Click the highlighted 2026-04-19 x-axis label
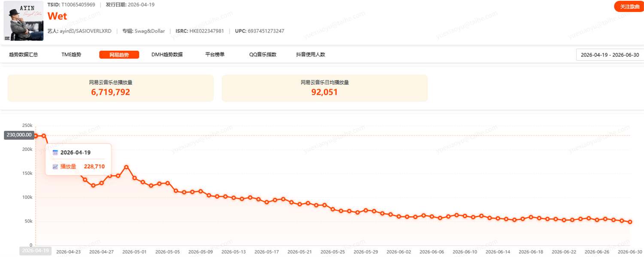This screenshot has width=644, height=257. [x=35, y=251]
